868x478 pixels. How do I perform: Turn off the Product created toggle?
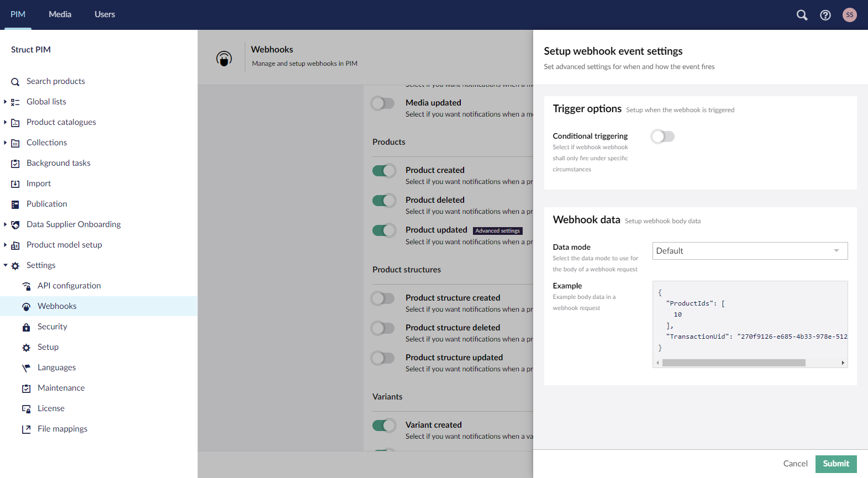click(384, 171)
